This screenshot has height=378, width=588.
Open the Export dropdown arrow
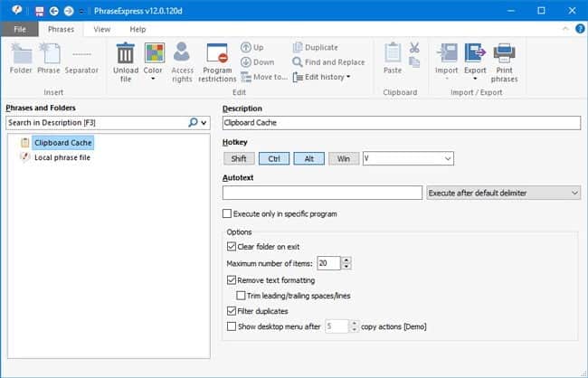[x=475, y=79]
